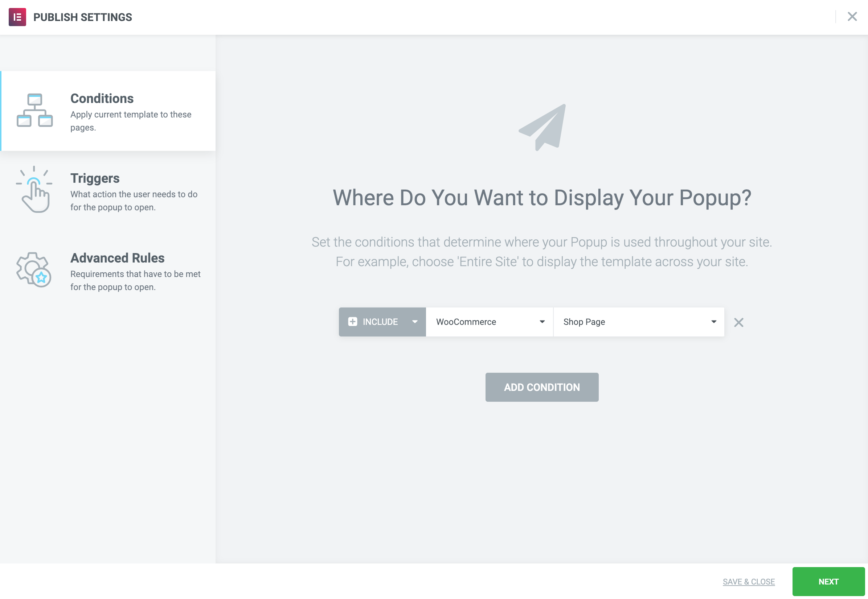This screenshot has width=868, height=599.
Task: Click the popup display heading text
Action: (x=542, y=198)
